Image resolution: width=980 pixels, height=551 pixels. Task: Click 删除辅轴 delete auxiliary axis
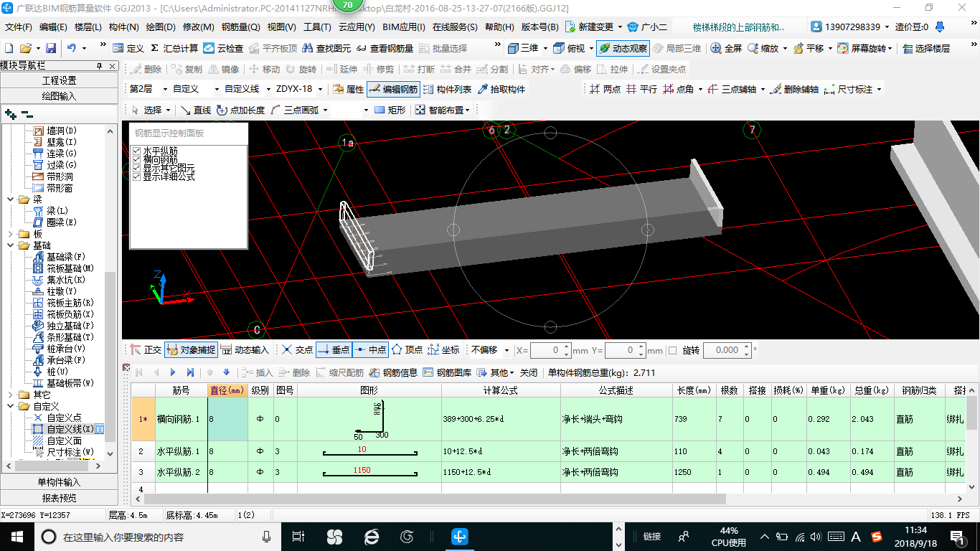click(x=794, y=89)
